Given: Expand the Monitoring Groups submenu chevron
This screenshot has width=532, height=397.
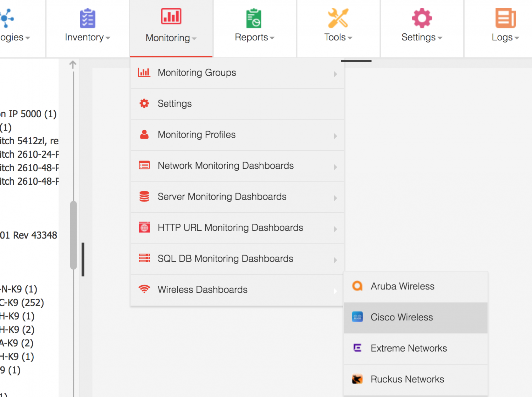Looking at the screenshot, I should [x=335, y=74].
